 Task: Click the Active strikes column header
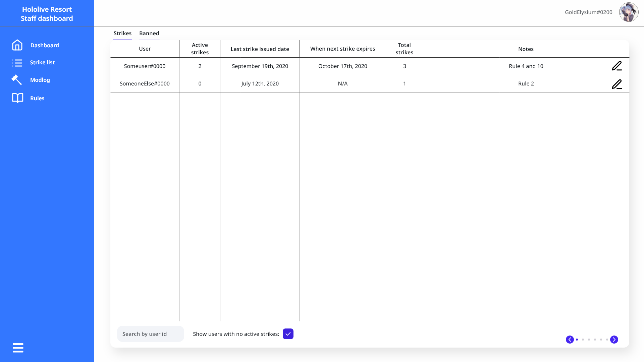(200, 49)
